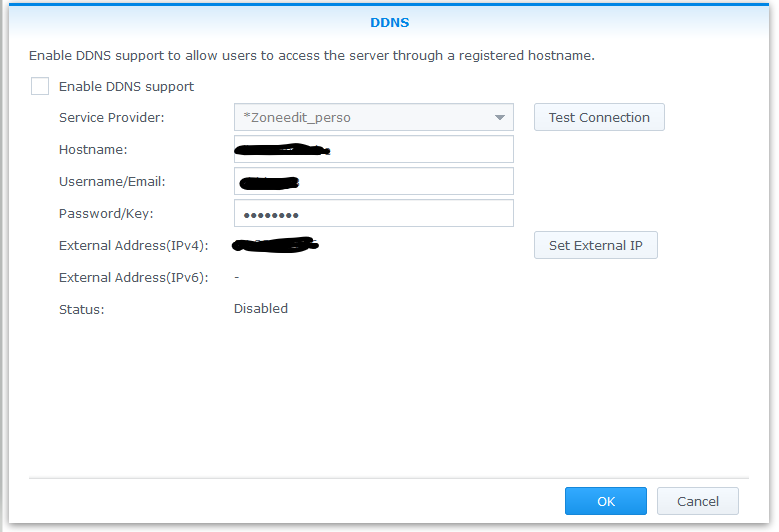This screenshot has width=779, height=532.
Task: Click the "Password/Key:" label
Action: (106, 214)
